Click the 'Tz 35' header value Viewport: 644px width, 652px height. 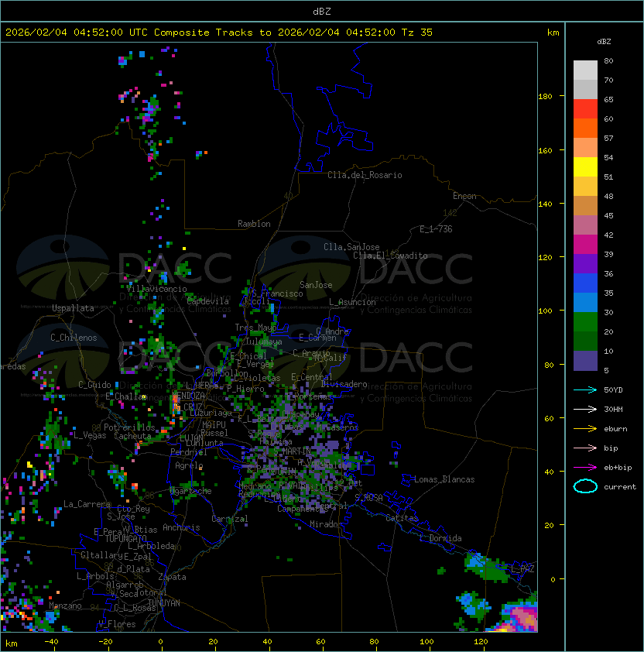(x=417, y=33)
